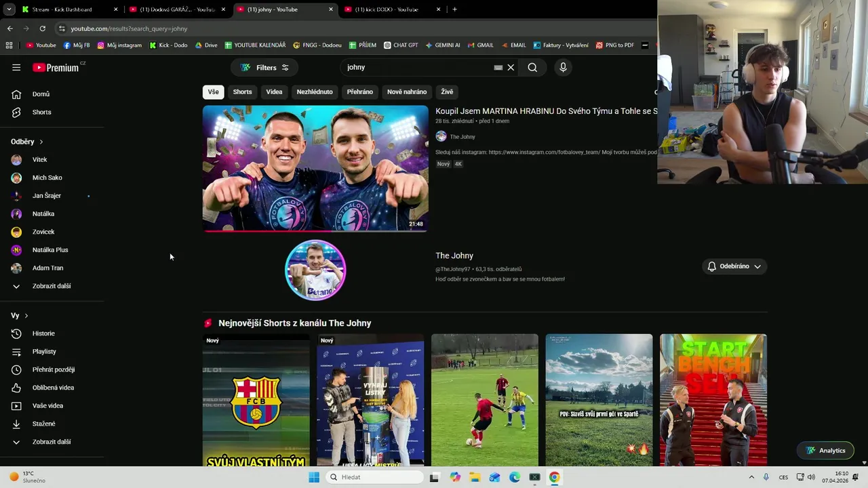Click the Windows taskbar Hledat search box

[374, 477]
